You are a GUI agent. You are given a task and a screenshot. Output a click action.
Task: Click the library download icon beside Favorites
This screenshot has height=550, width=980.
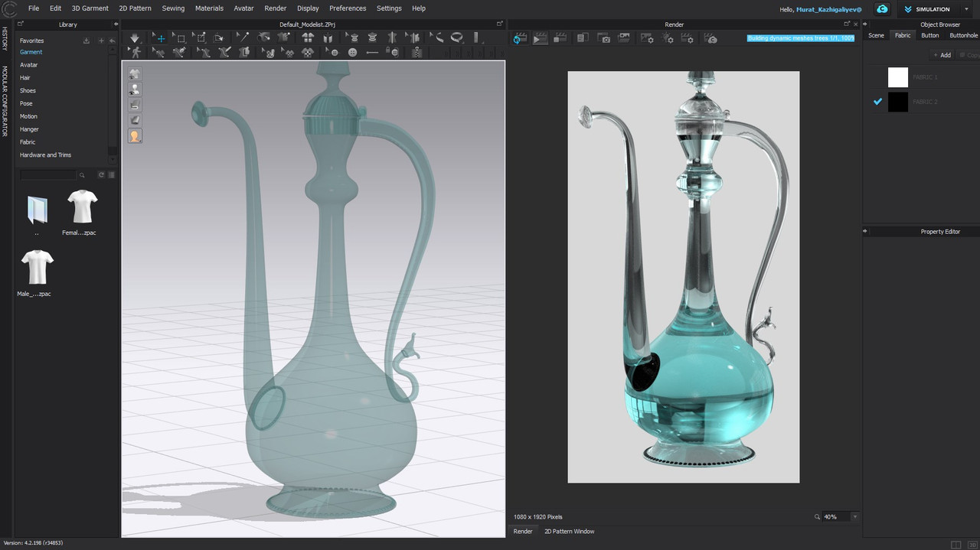tap(86, 41)
